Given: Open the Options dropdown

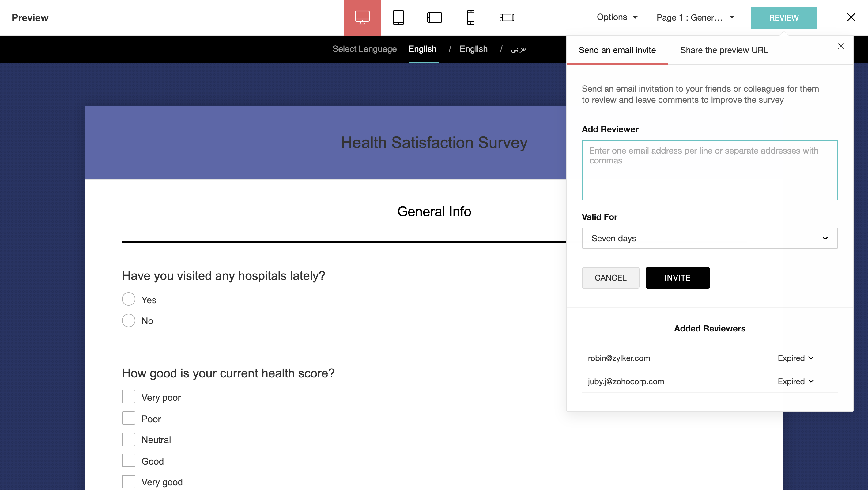Looking at the screenshot, I should pos(617,17).
